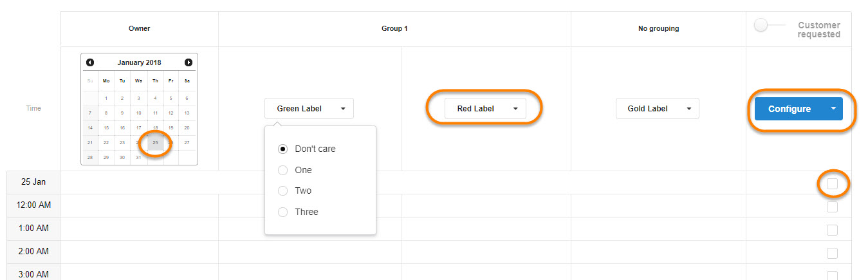Tick the 1:00 AM row checkbox
The width and height of the screenshot is (868, 280).
pyautogui.click(x=832, y=230)
